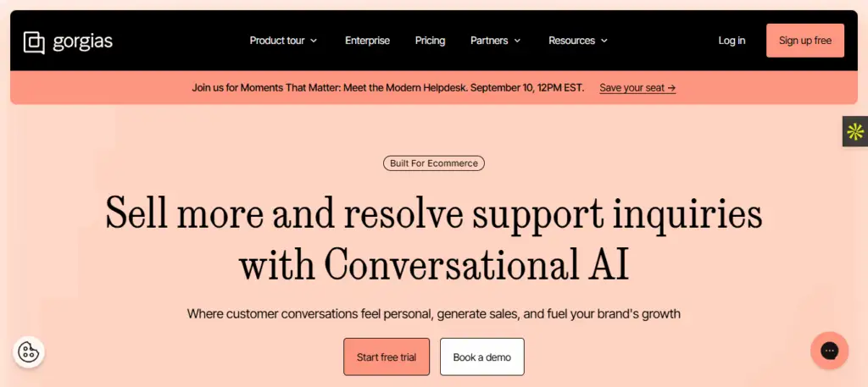Open the cookie preferences icon
Screen dimensions: 868x387
(x=29, y=352)
